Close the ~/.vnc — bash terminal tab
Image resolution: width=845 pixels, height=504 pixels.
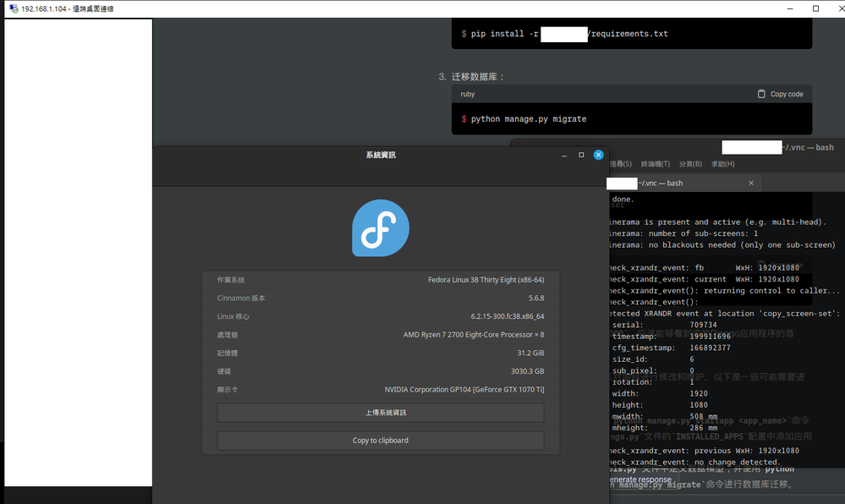point(751,184)
